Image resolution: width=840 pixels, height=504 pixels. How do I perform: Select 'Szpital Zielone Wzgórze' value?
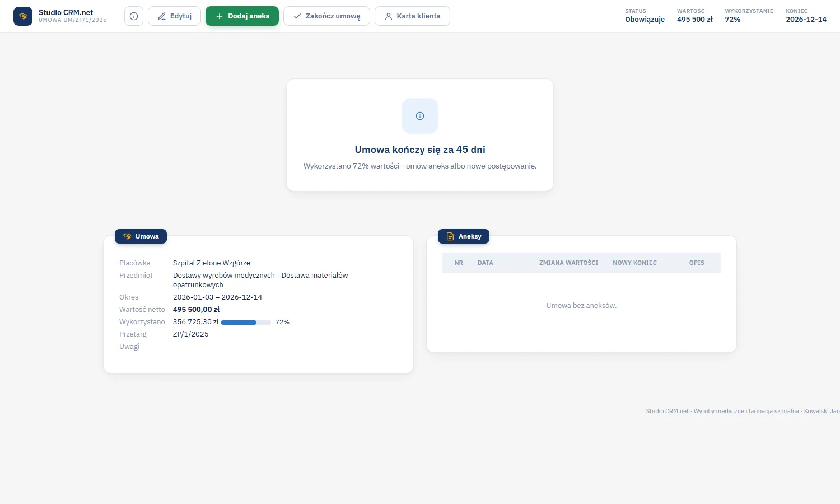tap(212, 263)
